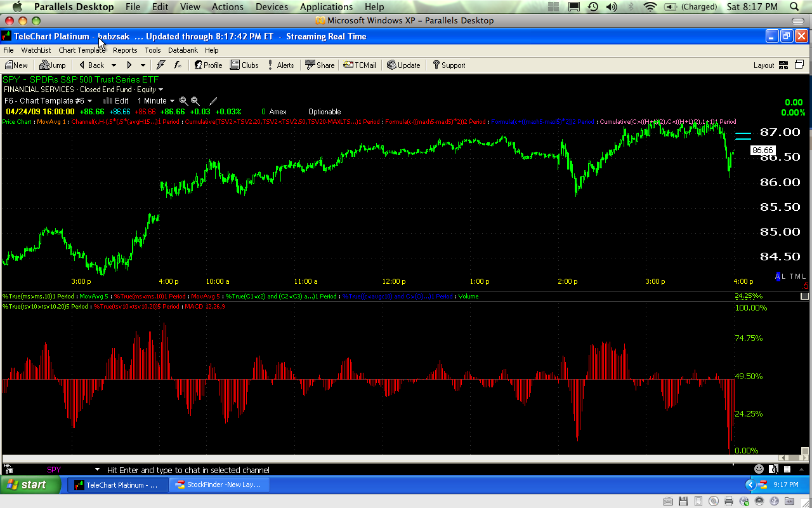Click the Layout label in the toolbar
The height and width of the screenshot is (508, 812).
764,65
